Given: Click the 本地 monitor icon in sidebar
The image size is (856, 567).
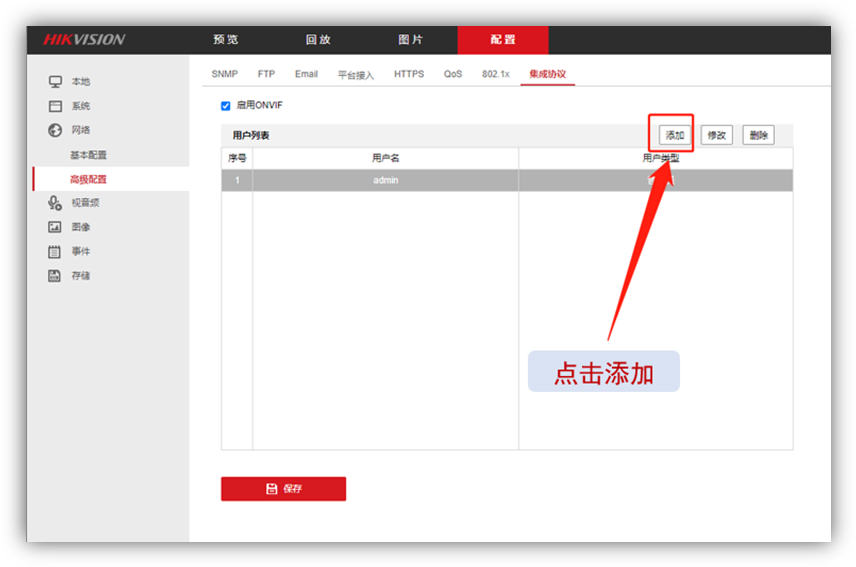Looking at the screenshot, I should (55, 82).
